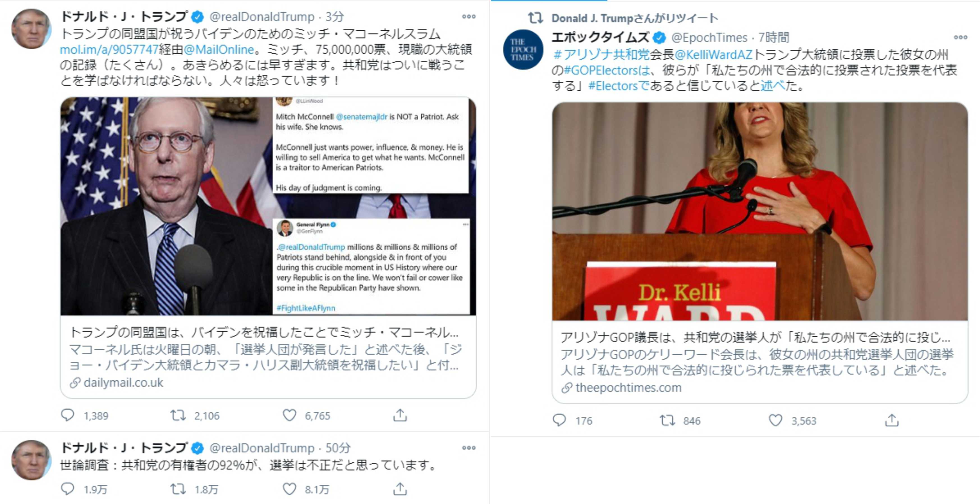Like the tweet with 6,765 likes

pyautogui.click(x=290, y=415)
